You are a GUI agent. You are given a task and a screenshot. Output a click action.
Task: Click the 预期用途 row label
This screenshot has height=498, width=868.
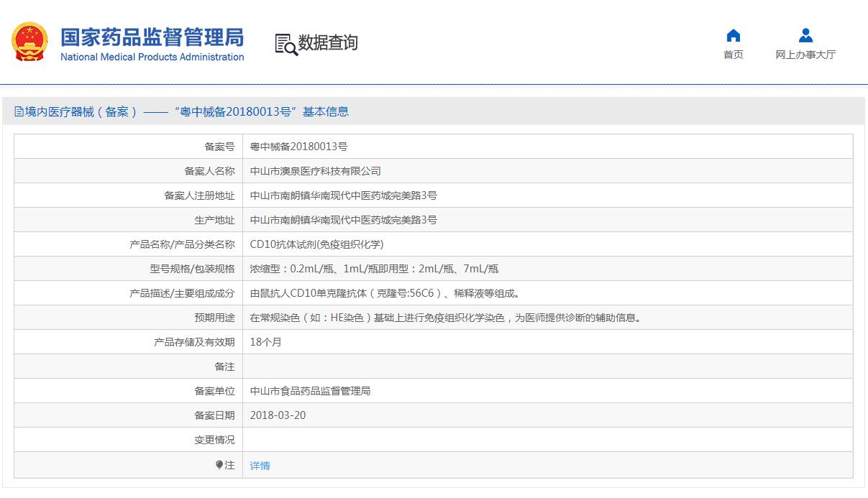pyautogui.click(x=214, y=318)
